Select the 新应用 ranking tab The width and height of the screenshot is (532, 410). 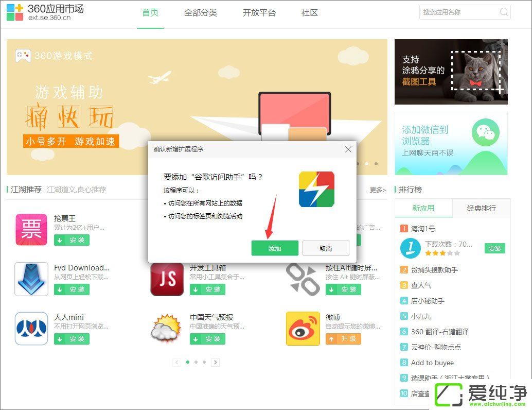click(423, 208)
